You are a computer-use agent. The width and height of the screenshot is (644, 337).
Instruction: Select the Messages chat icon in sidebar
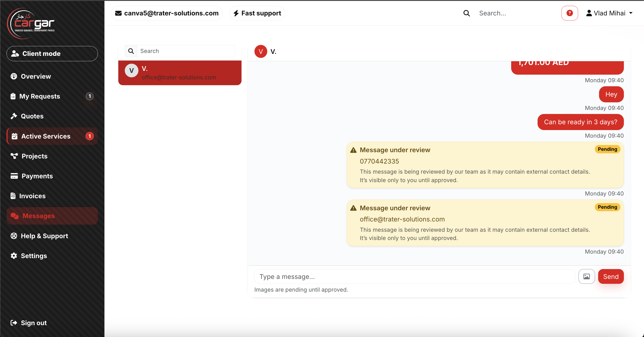tap(14, 216)
